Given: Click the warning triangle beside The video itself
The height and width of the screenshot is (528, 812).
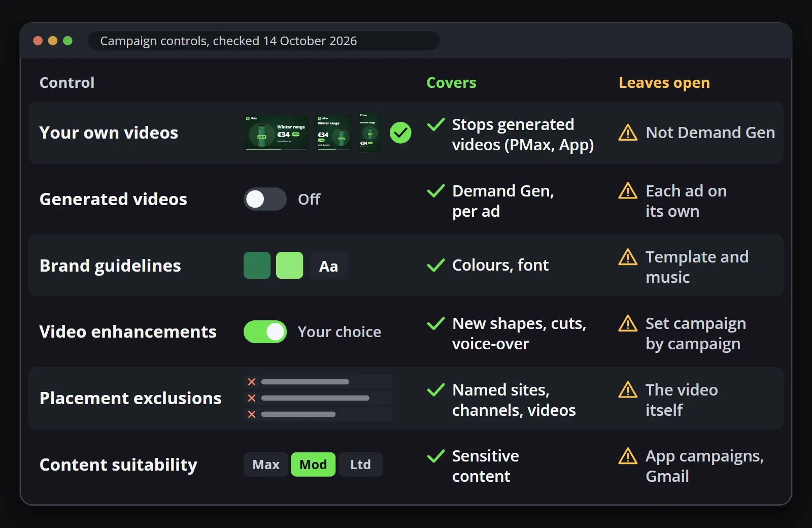Looking at the screenshot, I should (628, 390).
